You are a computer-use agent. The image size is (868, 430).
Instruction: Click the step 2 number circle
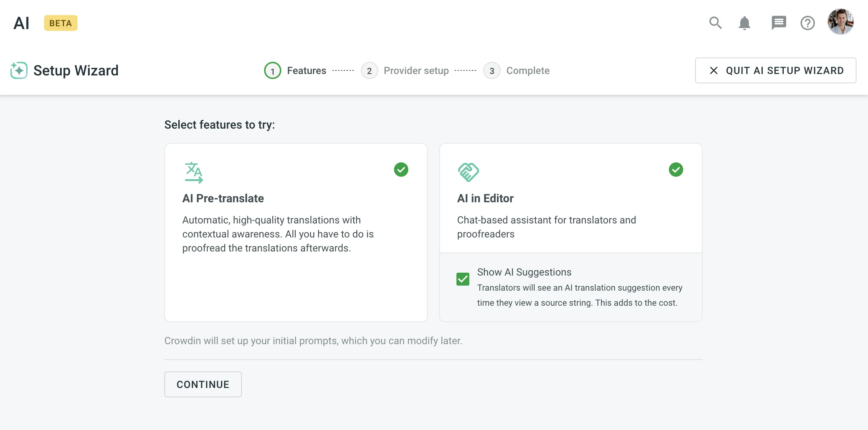click(x=370, y=70)
